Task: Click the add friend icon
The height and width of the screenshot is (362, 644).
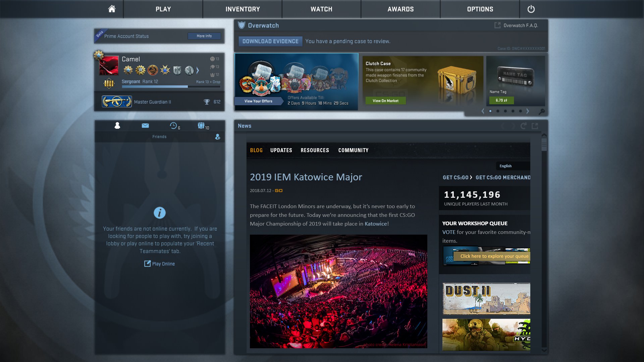Action: point(218,137)
